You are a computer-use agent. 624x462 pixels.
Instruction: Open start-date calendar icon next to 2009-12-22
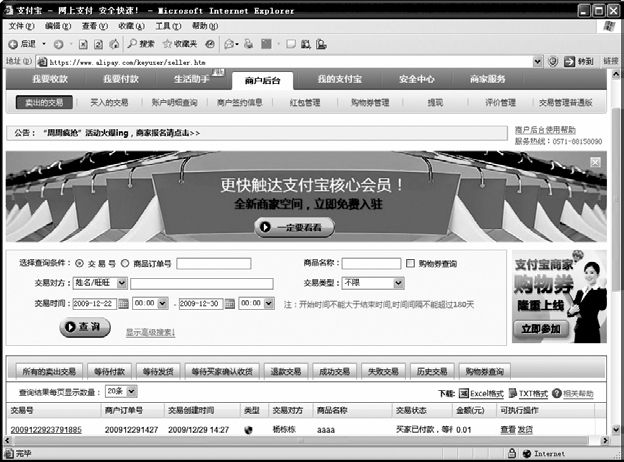click(124, 304)
